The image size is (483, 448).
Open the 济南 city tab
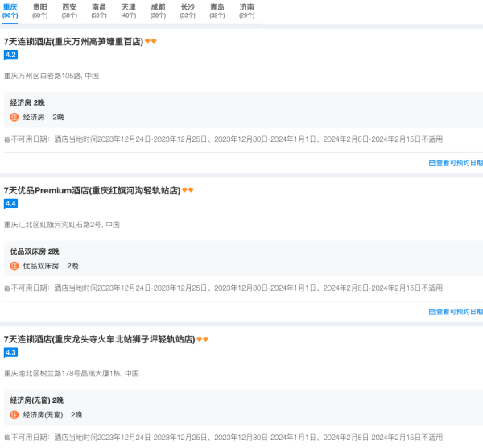click(247, 11)
